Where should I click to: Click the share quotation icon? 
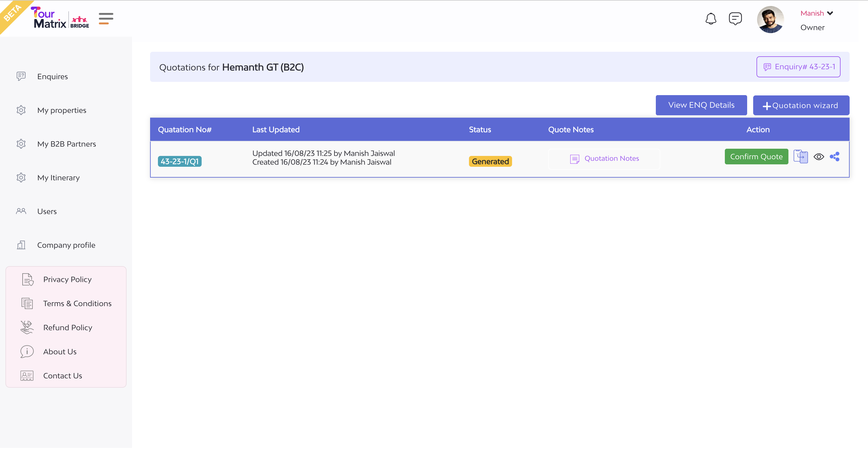coord(835,157)
